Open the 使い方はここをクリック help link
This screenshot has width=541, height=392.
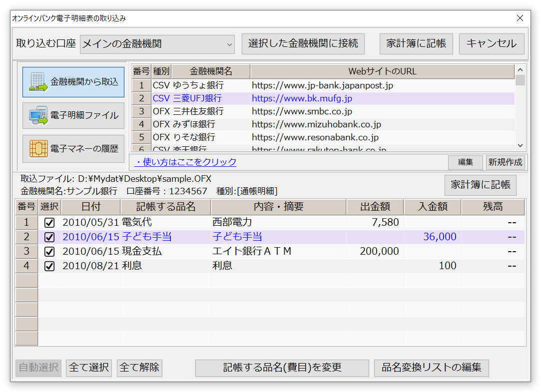point(185,162)
